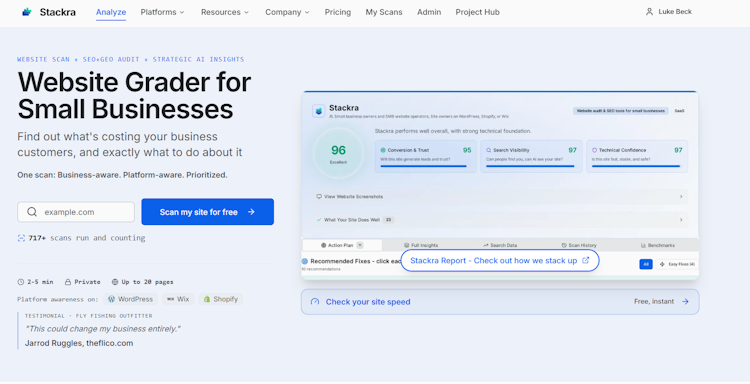This screenshot has height=384, width=750.
Task: Click the clock icon next to 2-5 min
Action: tap(21, 282)
